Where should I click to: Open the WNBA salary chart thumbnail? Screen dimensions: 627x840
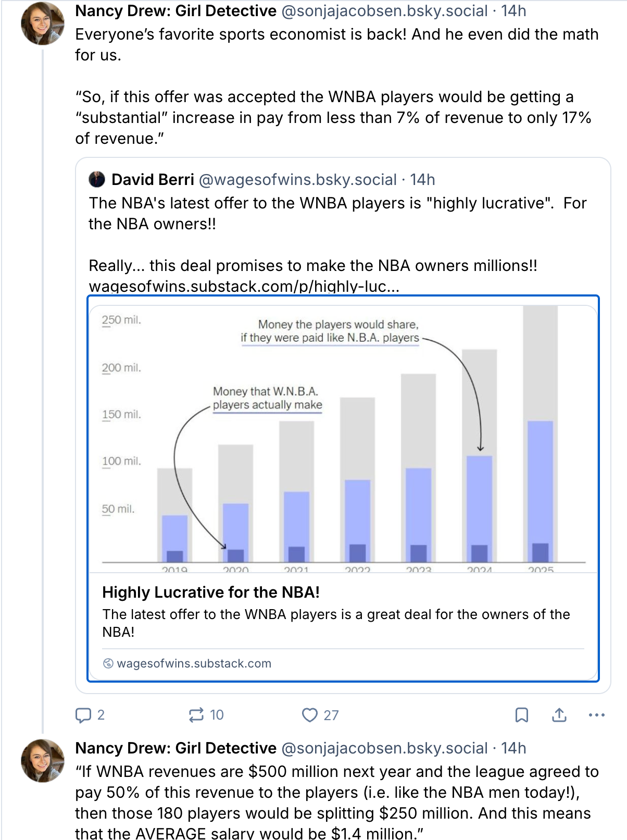343,439
